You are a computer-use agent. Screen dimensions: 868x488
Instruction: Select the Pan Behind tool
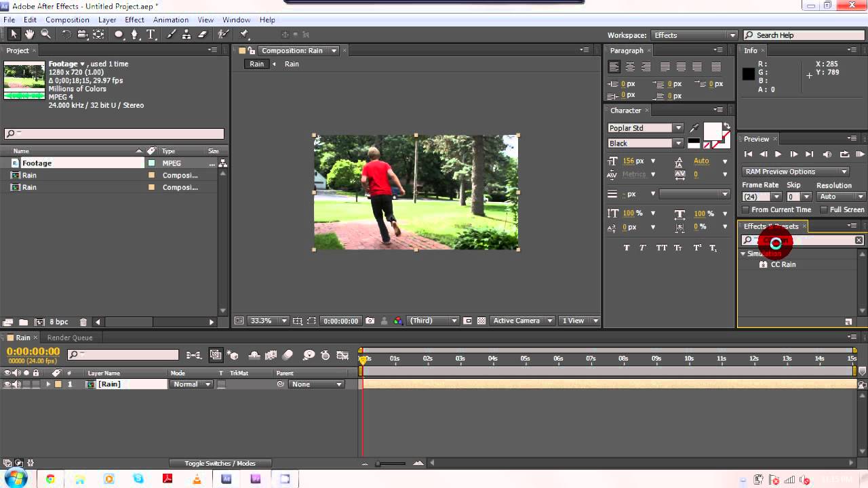coord(99,34)
